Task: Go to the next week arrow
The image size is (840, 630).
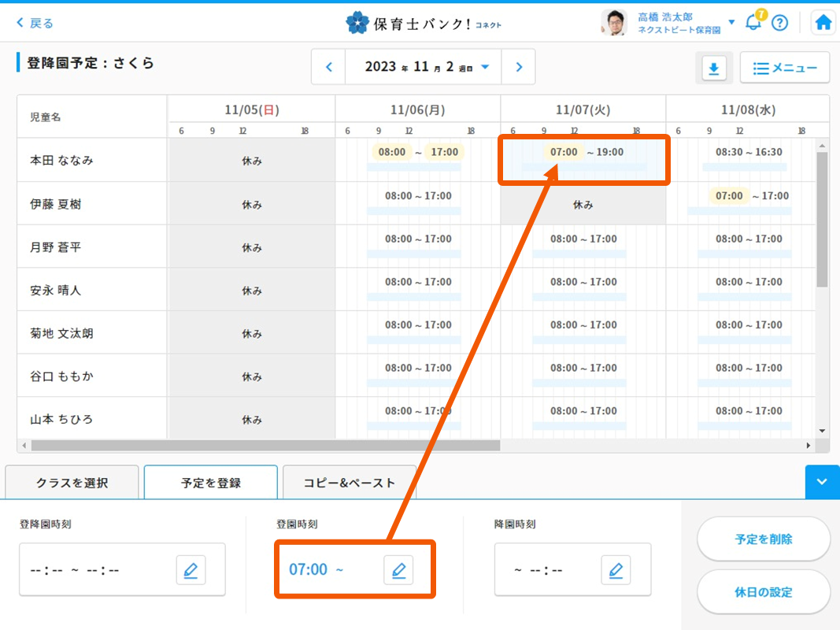Action: coord(519,67)
